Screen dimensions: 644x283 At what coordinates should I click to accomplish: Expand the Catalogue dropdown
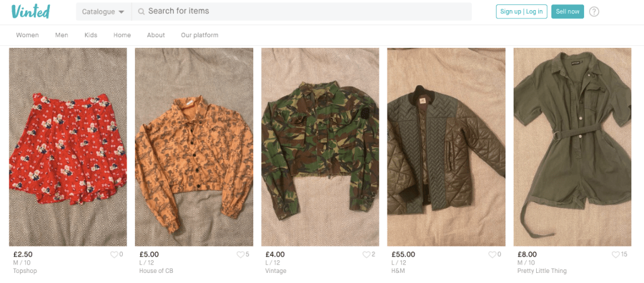point(103,11)
